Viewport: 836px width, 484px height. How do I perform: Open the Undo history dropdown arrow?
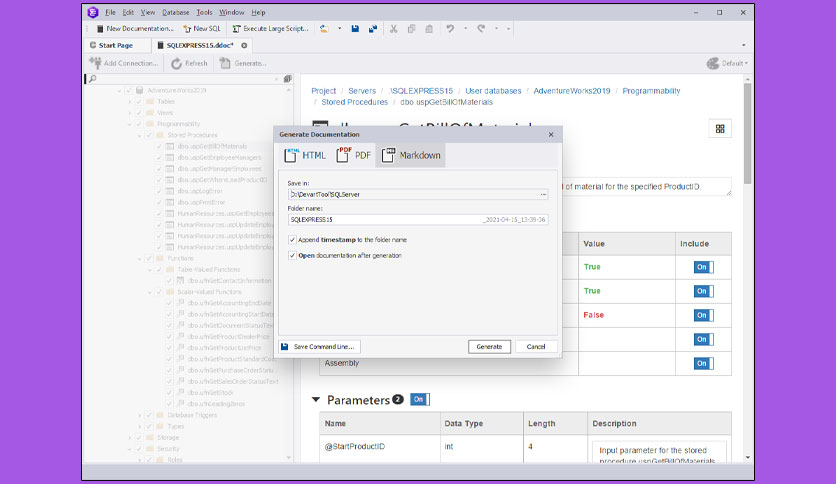click(x=465, y=29)
